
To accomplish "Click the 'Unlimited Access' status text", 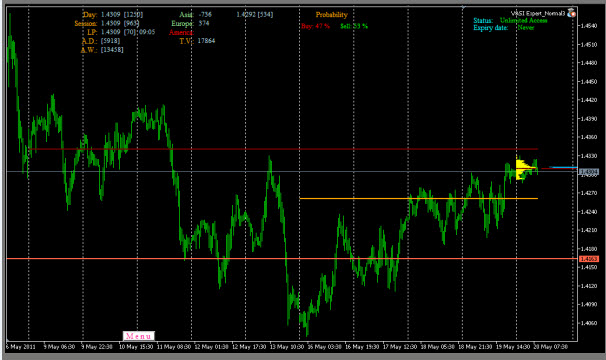I will click(524, 20).
